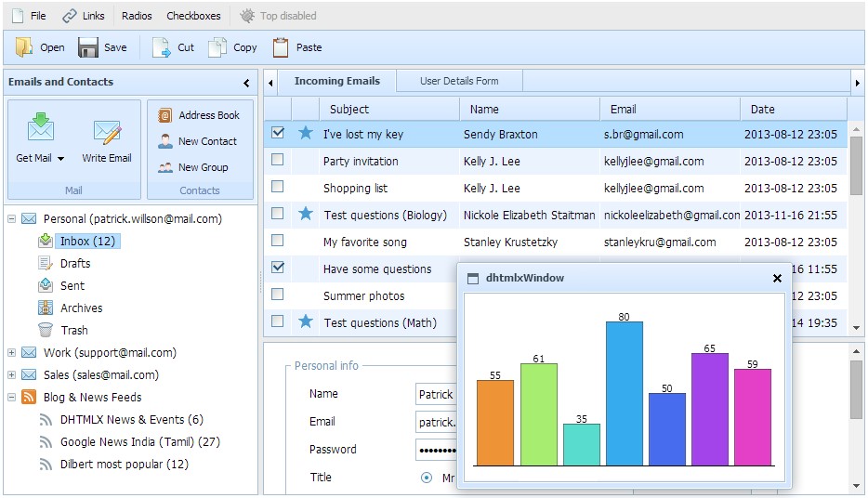The height and width of the screenshot is (498, 868).
Task: Click the blue bar labeled 80
Action: tap(624, 393)
